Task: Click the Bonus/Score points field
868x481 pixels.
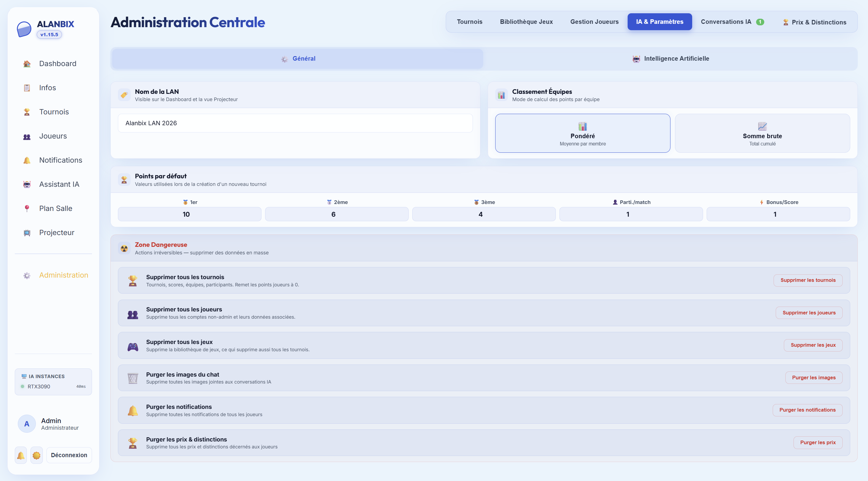Action: 778,214
